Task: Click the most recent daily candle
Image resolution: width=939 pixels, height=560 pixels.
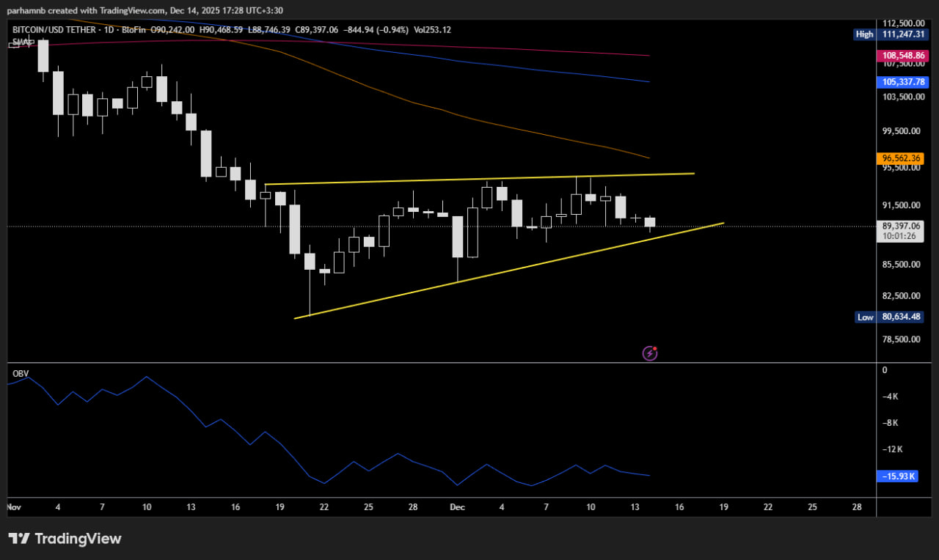Action: tap(650, 223)
